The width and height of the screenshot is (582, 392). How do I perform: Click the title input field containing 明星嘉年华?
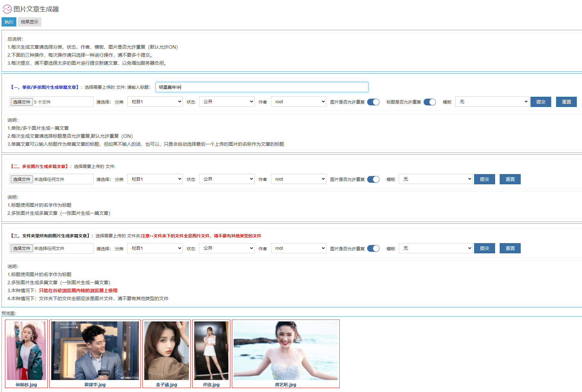click(x=262, y=87)
